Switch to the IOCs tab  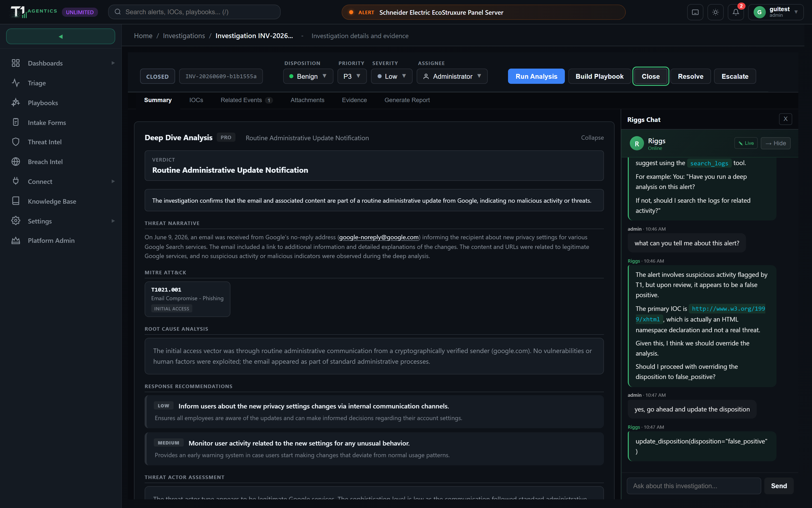pyautogui.click(x=196, y=100)
